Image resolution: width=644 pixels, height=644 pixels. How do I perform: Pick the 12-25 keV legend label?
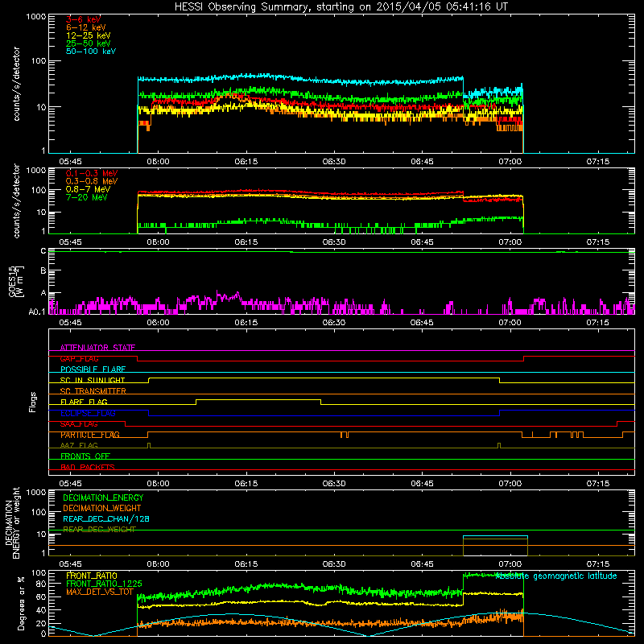[x=88, y=35]
